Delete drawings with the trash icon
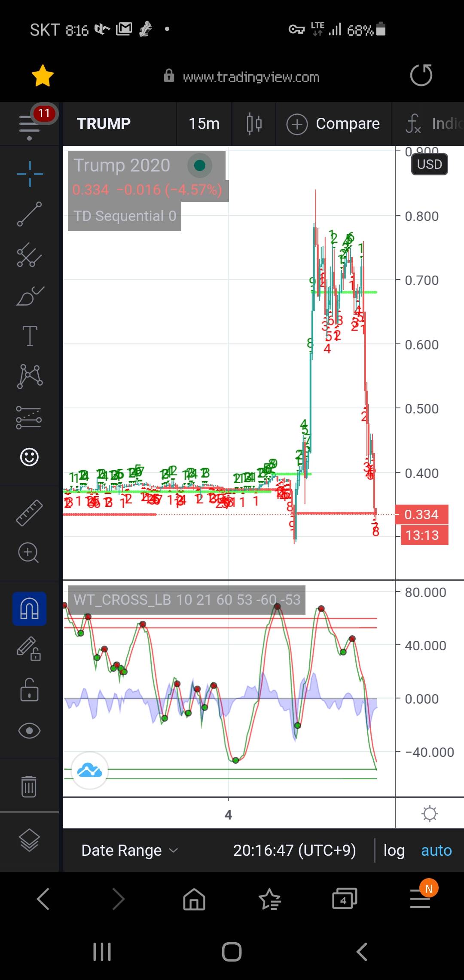The width and height of the screenshot is (464, 980). (29, 786)
